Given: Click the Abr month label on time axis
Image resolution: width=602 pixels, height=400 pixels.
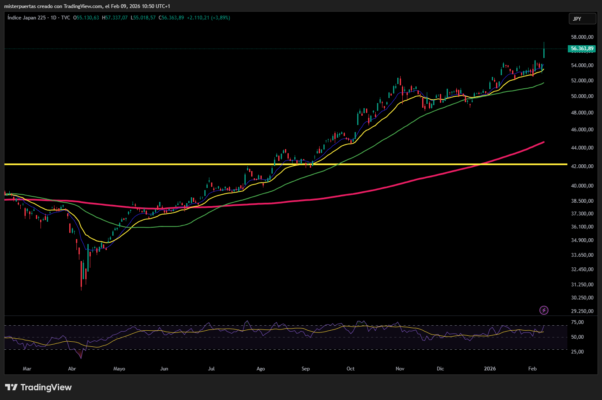Looking at the screenshot, I should click(x=71, y=368).
